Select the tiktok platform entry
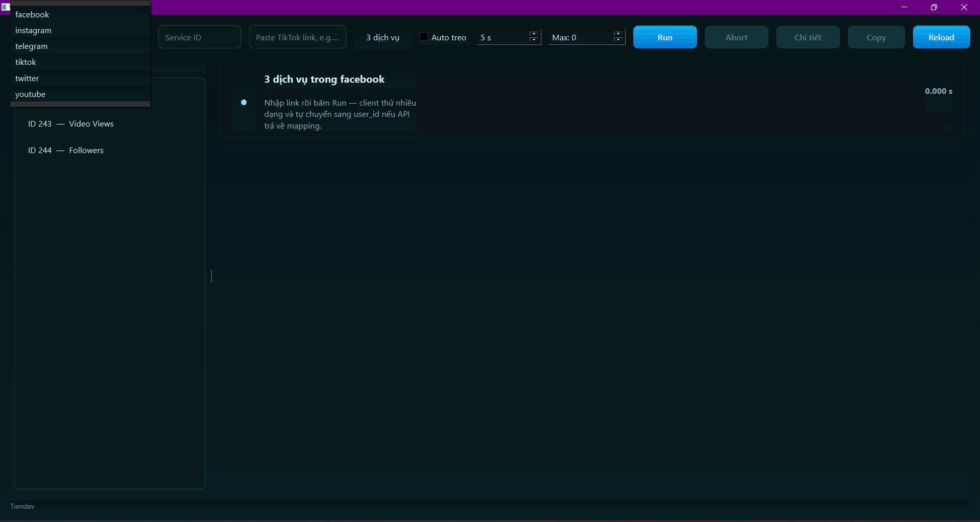The image size is (980, 522). point(26,62)
